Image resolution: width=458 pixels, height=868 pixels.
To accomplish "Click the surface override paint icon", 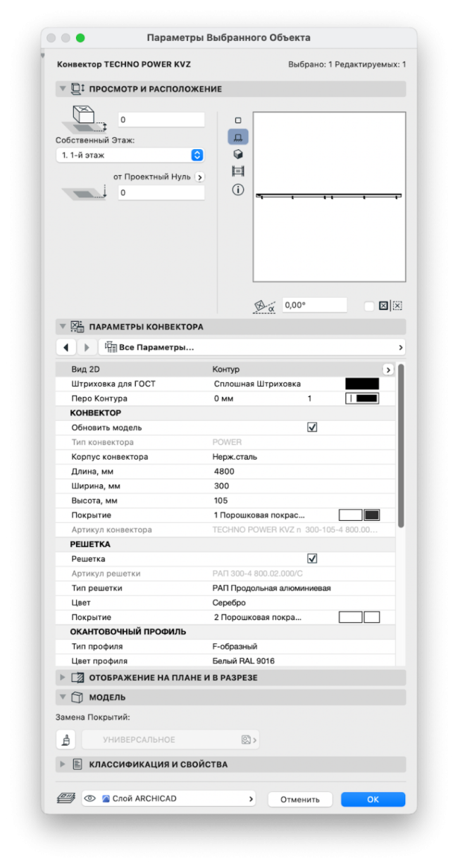I will point(66,740).
